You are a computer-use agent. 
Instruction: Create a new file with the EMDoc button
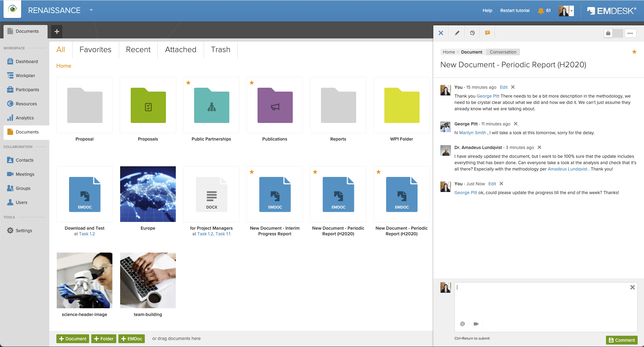click(x=131, y=339)
